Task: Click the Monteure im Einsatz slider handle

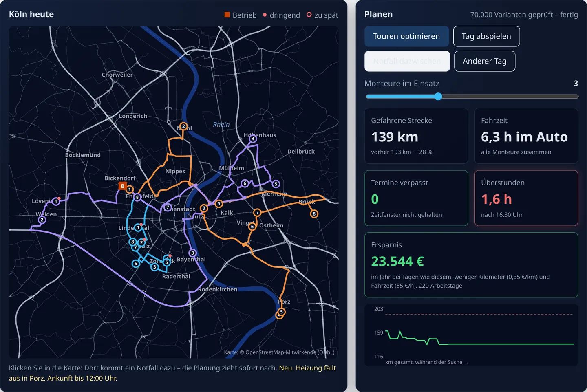Action: pos(438,97)
